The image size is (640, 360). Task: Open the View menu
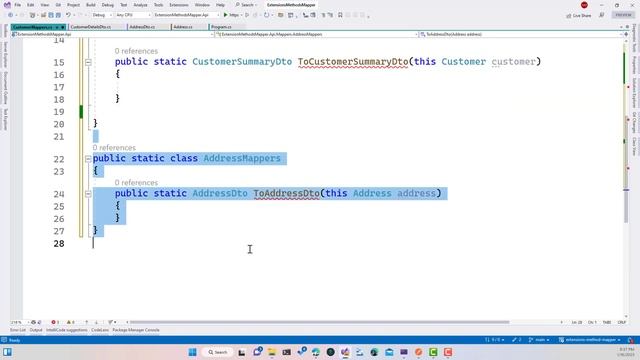(45, 5)
